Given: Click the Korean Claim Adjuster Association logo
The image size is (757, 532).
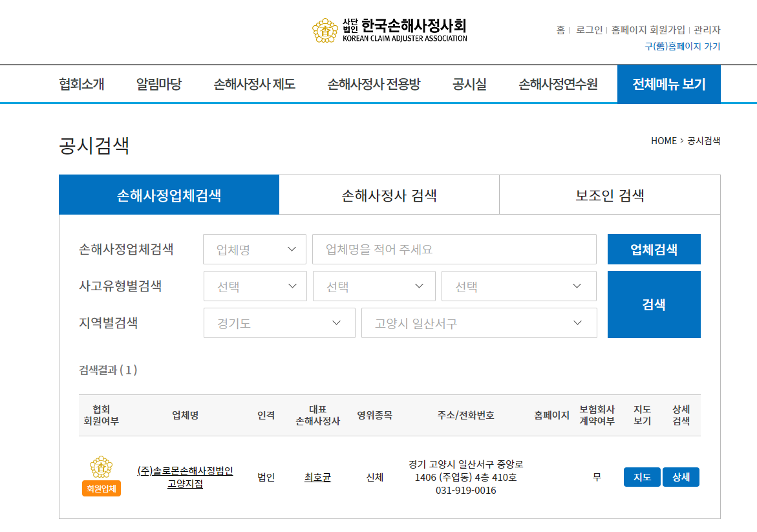Looking at the screenshot, I should (x=390, y=30).
